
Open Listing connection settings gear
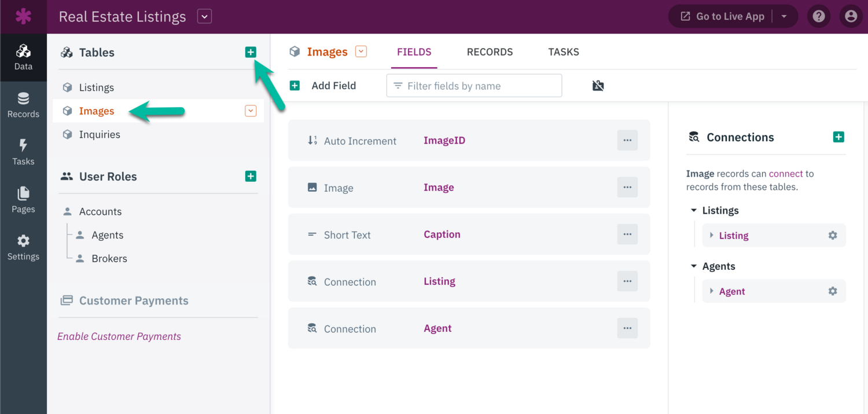coord(833,235)
